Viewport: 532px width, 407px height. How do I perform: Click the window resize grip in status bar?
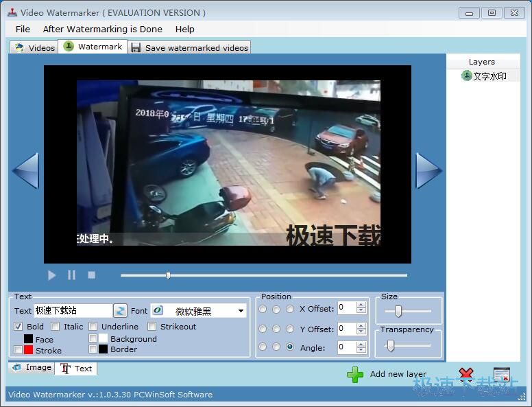point(522,397)
